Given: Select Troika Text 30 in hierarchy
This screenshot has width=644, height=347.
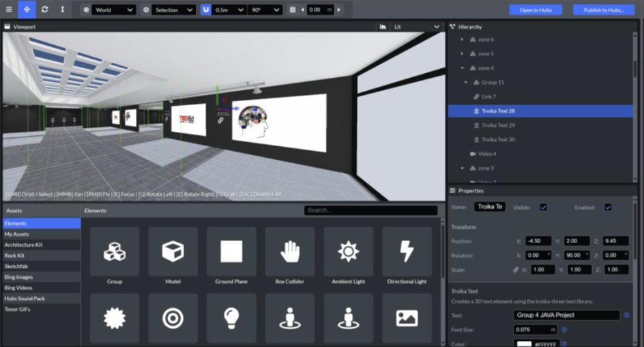Looking at the screenshot, I should pyautogui.click(x=540, y=140).
